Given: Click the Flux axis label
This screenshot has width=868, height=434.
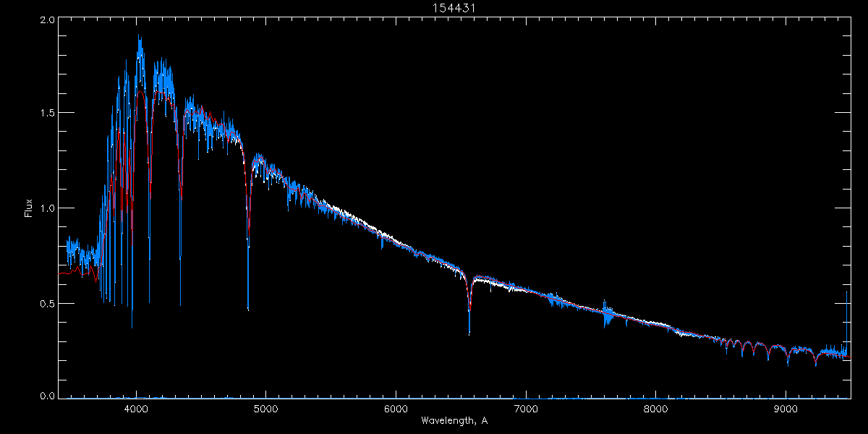Looking at the screenshot, I should (28, 208).
